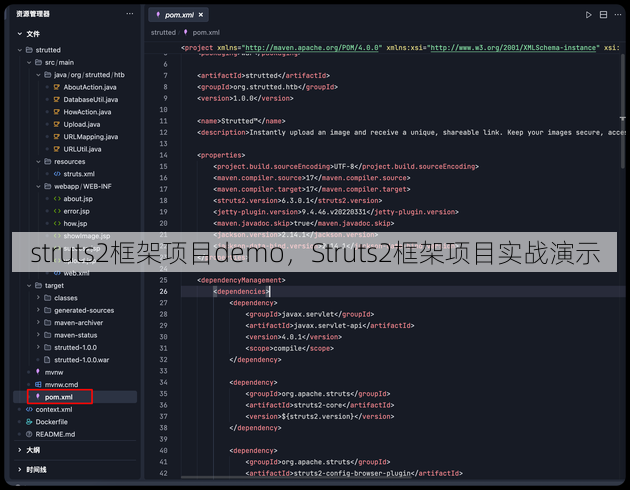Click the struts2-core artifactId text
This screenshot has width=630, height=490.
tap(320, 405)
